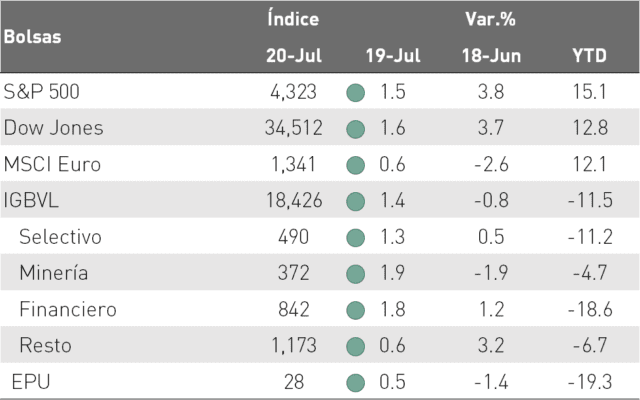The width and height of the screenshot is (640, 400).
Task: Select the EPU row label
Action: coord(31,382)
